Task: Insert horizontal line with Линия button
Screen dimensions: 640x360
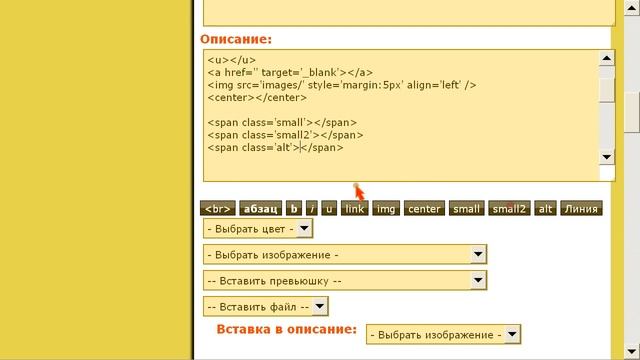Action: tap(581, 208)
